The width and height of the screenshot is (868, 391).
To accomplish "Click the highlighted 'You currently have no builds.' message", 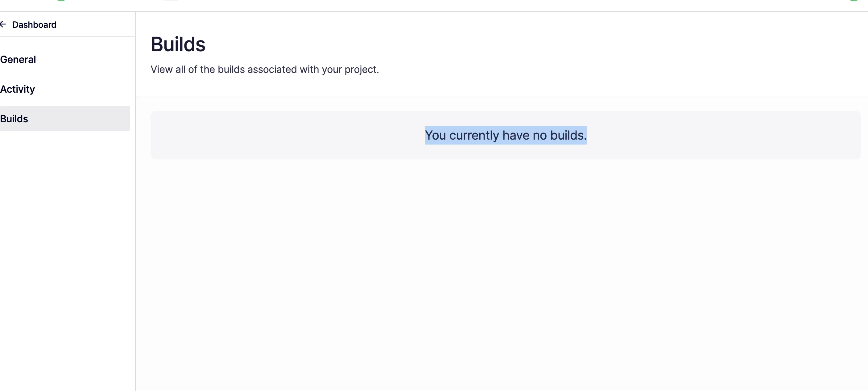I will point(506,135).
